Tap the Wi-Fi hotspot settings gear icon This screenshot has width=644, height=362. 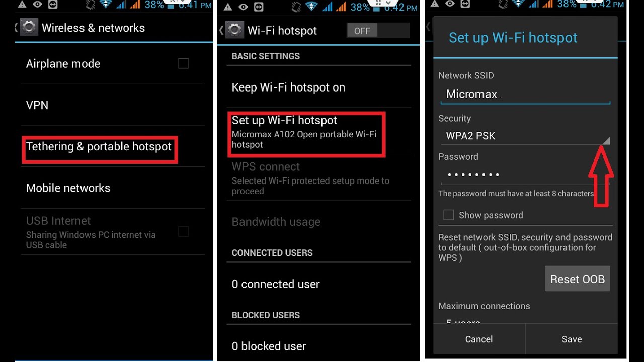[234, 30]
